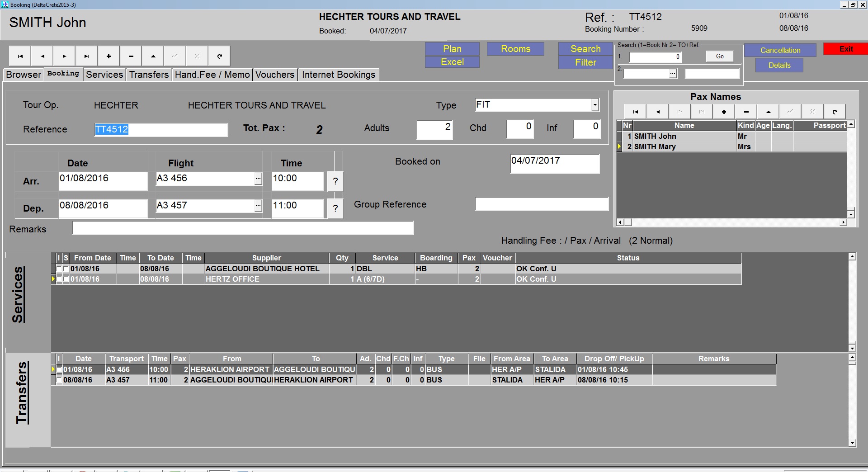This screenshot has width=868, height=472.
Task: Tick the I checkbox for AGGELOUDI BOUTIQUE HOTEL service
Action: click(59, 269)
